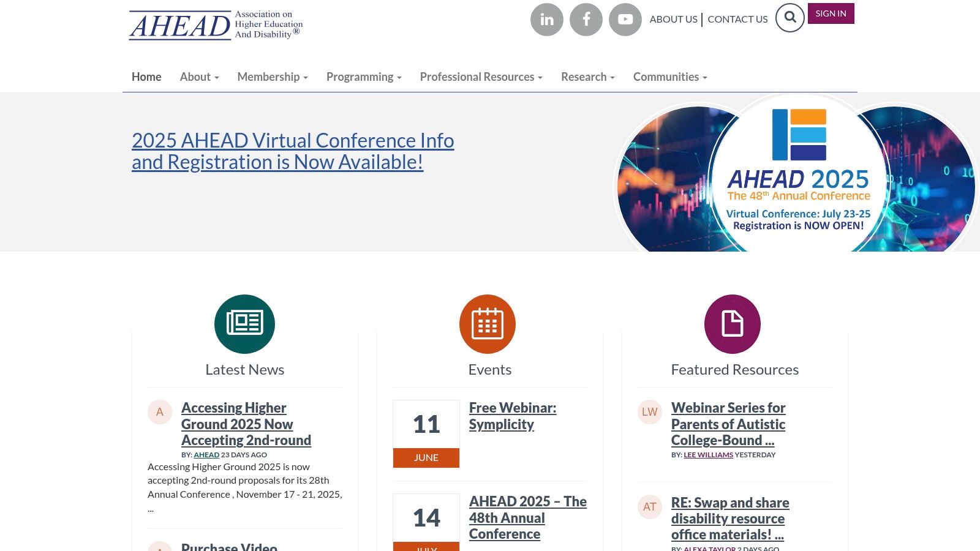Click the 'LW' avatar for Lee Williams
This screenshot has height=551, width=980.
pyautogui.click(x=650, y=412)
